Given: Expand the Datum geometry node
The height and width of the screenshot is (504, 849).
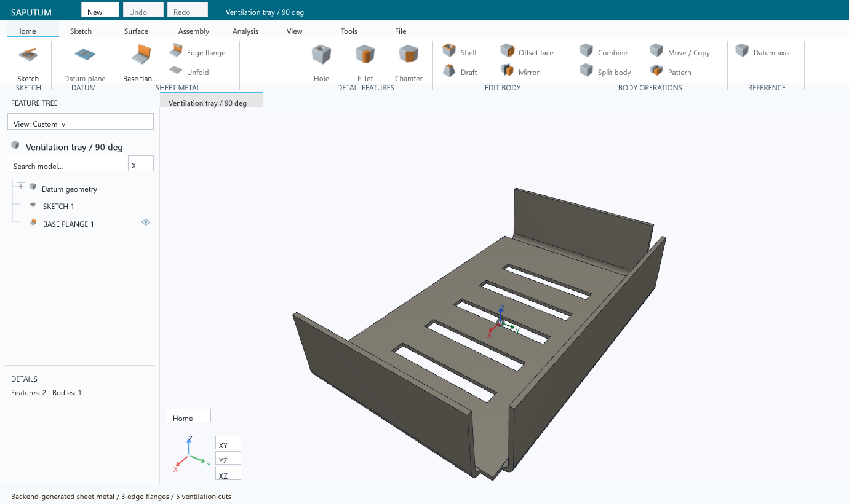Looking at the screenshot, I should point(21,186).
